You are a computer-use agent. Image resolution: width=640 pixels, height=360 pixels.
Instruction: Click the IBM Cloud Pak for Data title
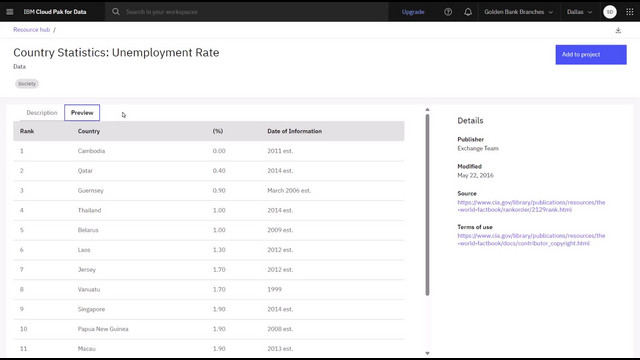[55, 12]
